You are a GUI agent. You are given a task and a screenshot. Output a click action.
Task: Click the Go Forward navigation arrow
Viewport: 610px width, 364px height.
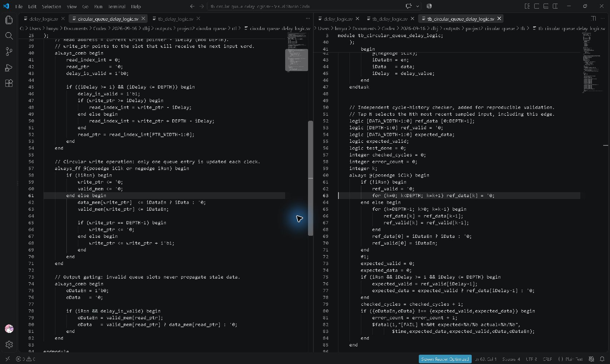tap(202, 6)
